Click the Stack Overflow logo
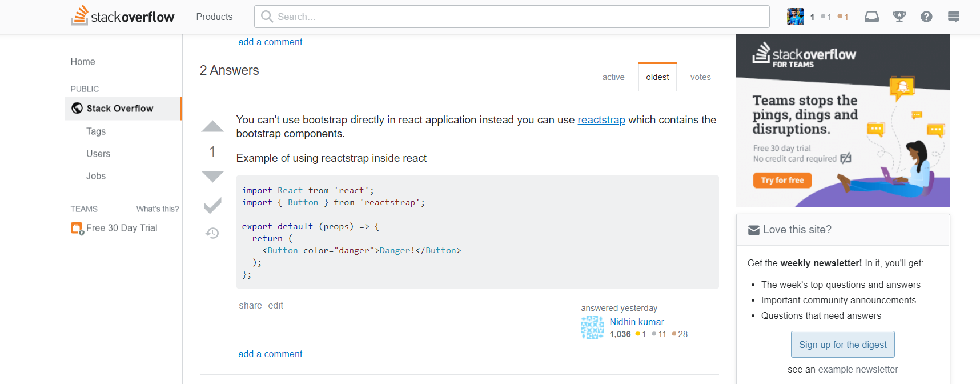 [x=123, y=17]
